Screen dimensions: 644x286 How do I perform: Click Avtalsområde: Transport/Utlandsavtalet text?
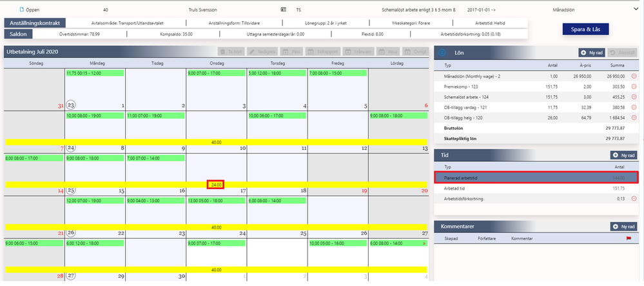[128, 23]
